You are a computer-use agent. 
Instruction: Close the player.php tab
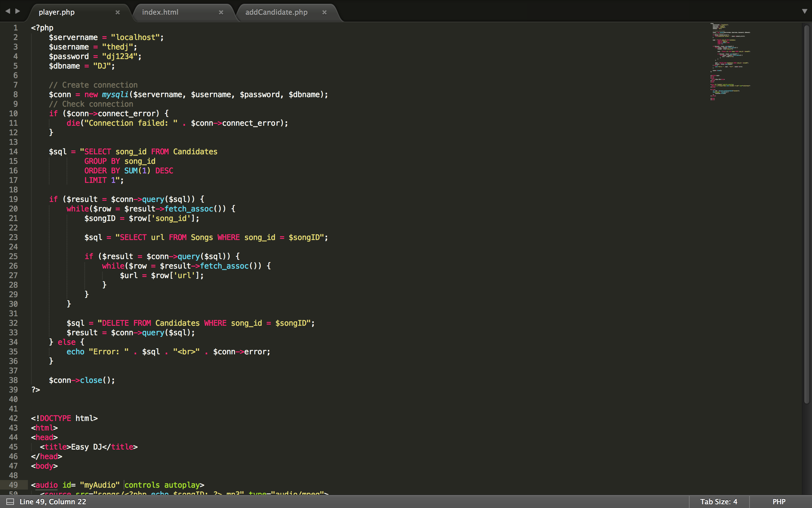(x=117, y=12)
